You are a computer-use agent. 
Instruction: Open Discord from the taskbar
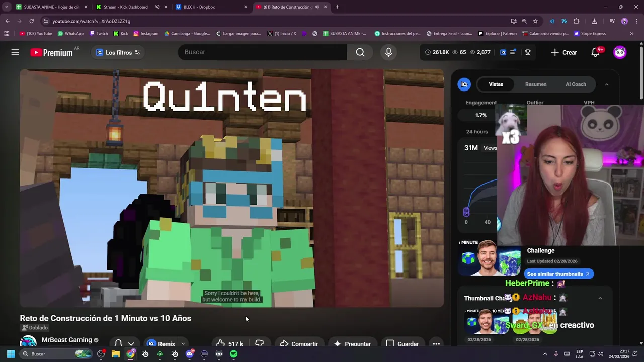coord(190,354)
